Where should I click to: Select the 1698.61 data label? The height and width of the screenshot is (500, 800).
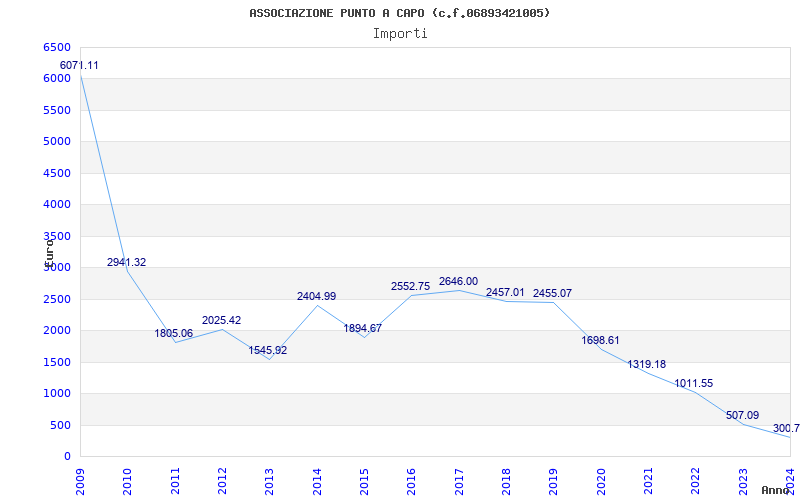pyautogui.click(x=601, y=340)
